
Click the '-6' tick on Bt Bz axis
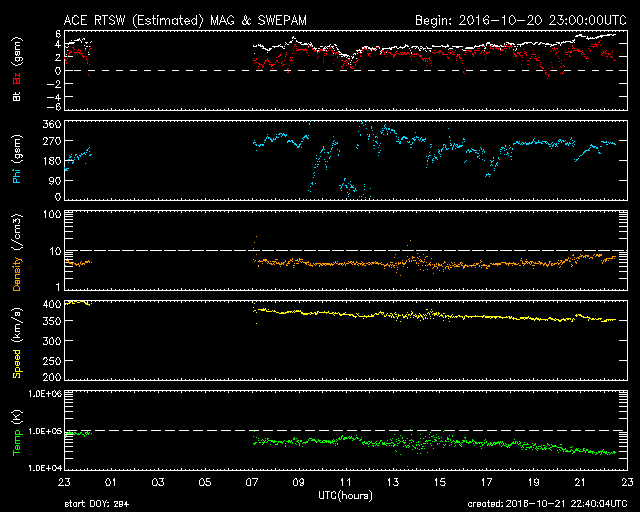pyautogui.click(x=55, y=107)
